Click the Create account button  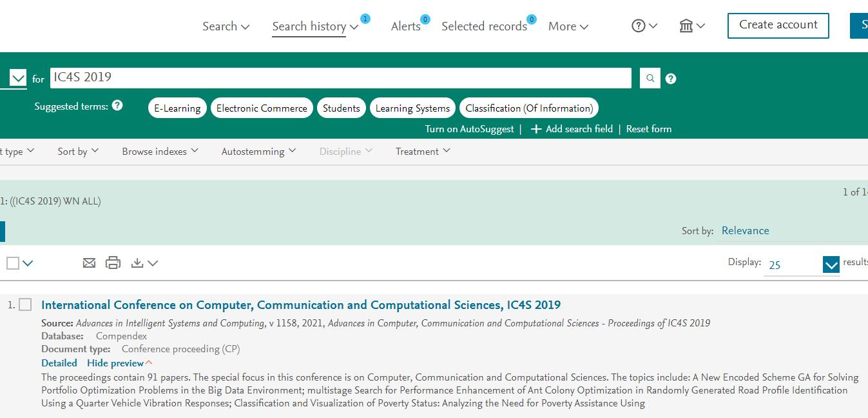[778, 25]
